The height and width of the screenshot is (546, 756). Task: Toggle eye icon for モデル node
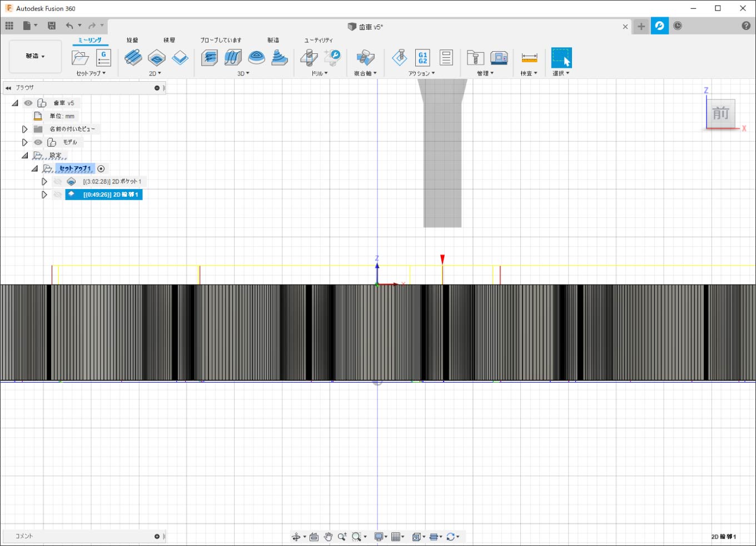38,142
